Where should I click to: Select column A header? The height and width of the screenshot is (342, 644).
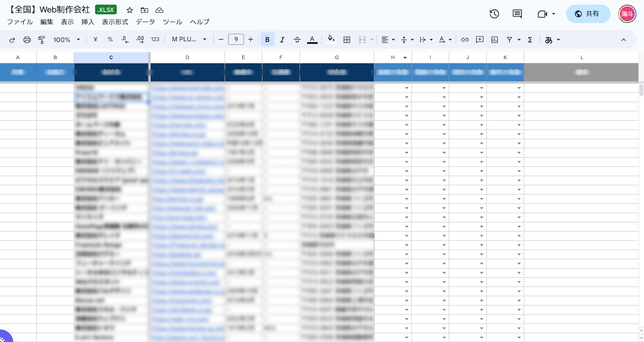coord(18,58)
